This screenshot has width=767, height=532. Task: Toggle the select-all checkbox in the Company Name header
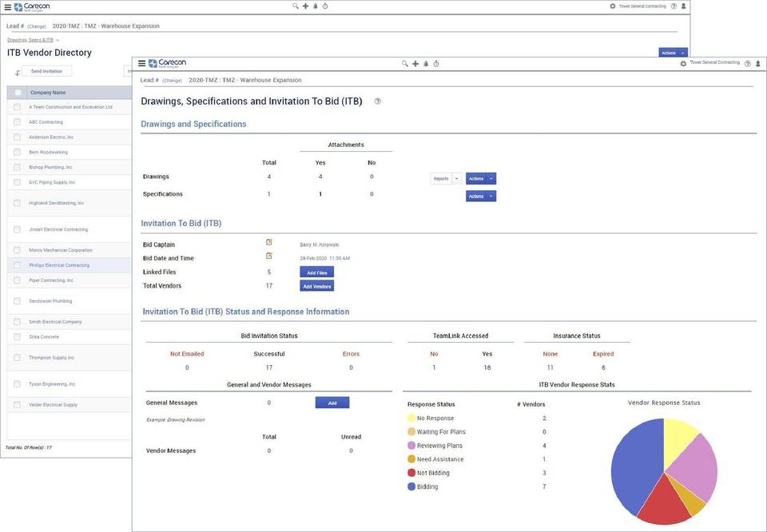(x=18, y=93)
